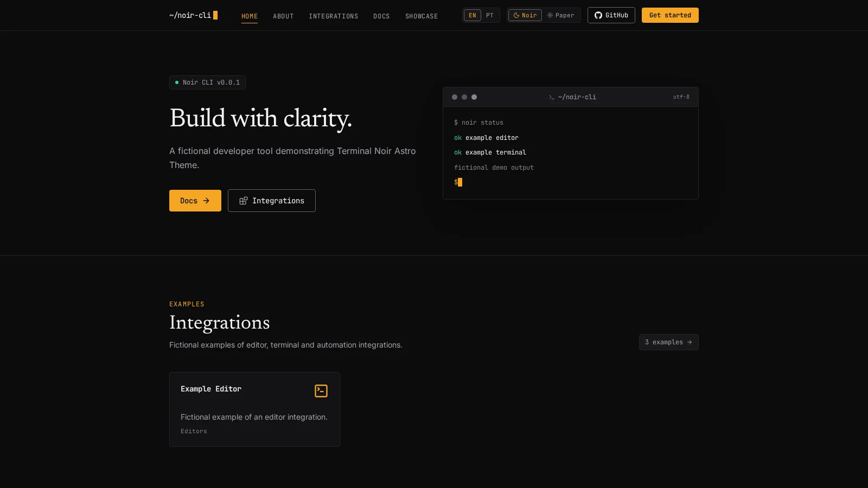Click the first dot in the terminal window
This screenshot has width=868, height=488.
[455, 97]
